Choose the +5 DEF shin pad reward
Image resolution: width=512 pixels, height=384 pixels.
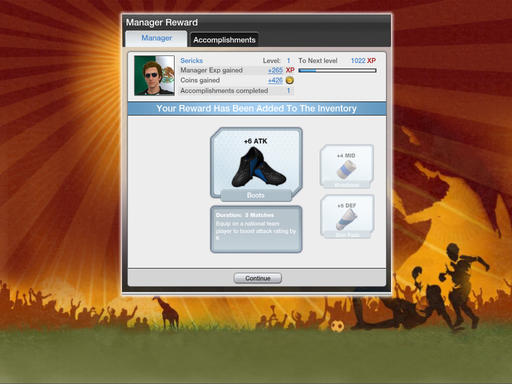347,216
